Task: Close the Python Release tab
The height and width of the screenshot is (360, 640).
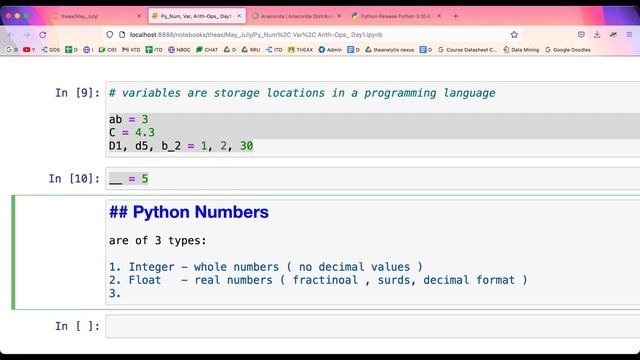Action: click(x=439, y=16)
